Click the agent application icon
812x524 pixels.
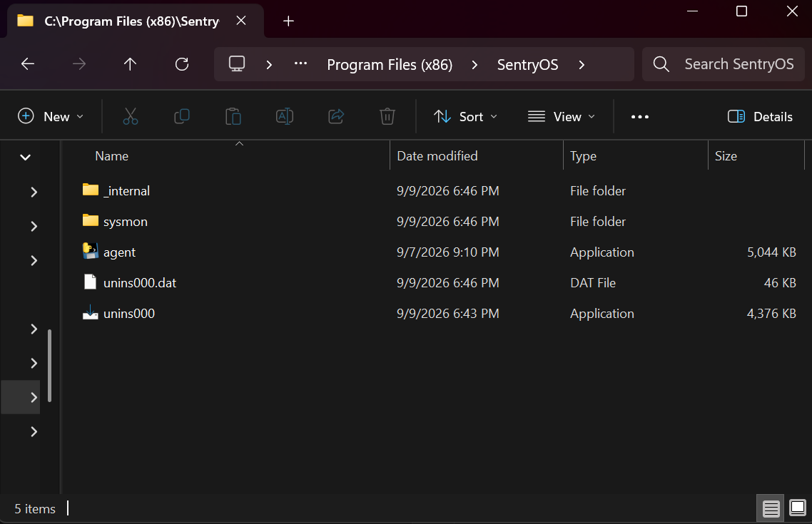[x=90, y=252]
